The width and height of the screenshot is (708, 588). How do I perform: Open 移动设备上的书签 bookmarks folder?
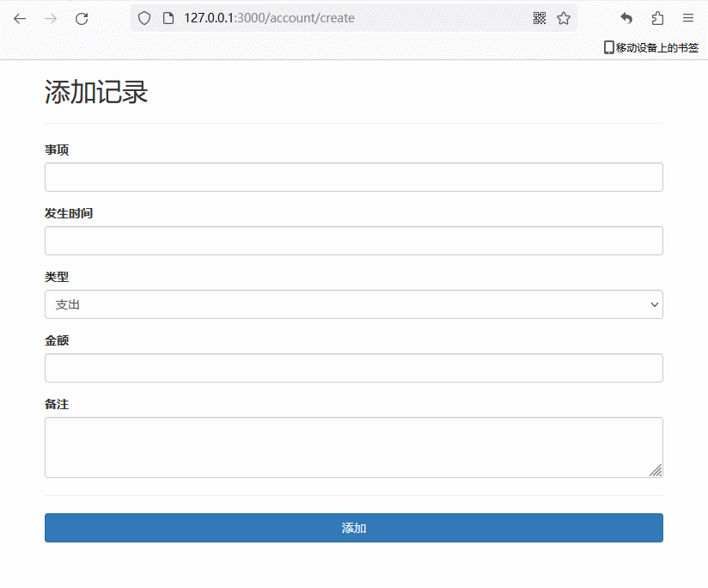pyautogui.click(x=650, y=48)
